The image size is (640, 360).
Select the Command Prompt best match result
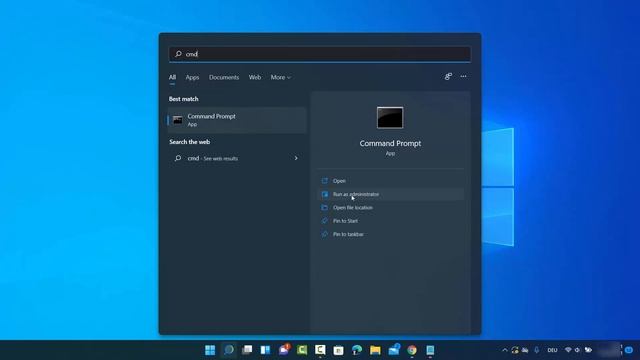point(237,120)
